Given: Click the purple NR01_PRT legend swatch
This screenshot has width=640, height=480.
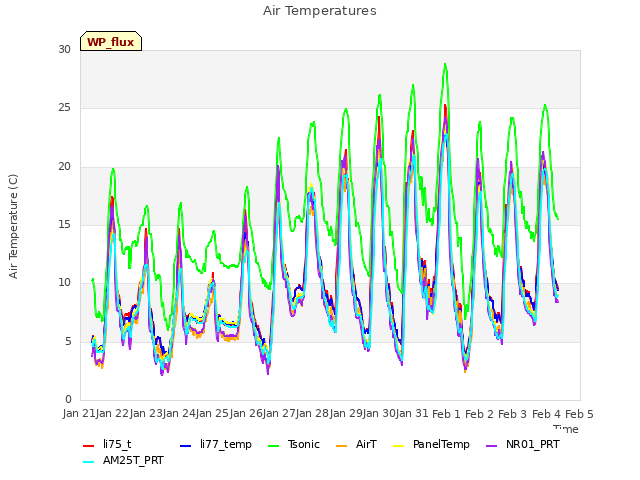Looking at the screenshot, I should click(492, 445).
